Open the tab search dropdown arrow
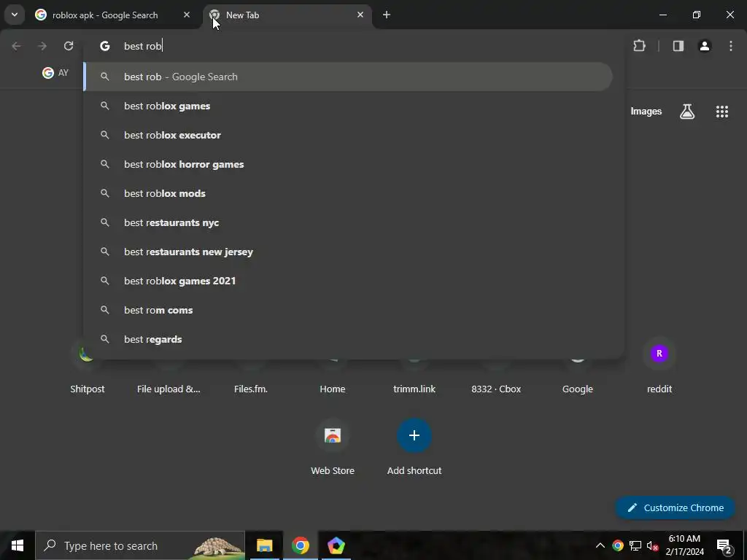Viewport: 747px width, 560px height. click(x=15, y=15)
